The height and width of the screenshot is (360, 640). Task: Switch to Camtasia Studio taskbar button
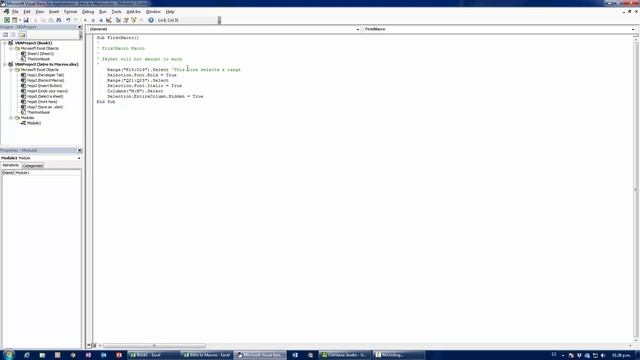tap(344, 355)
